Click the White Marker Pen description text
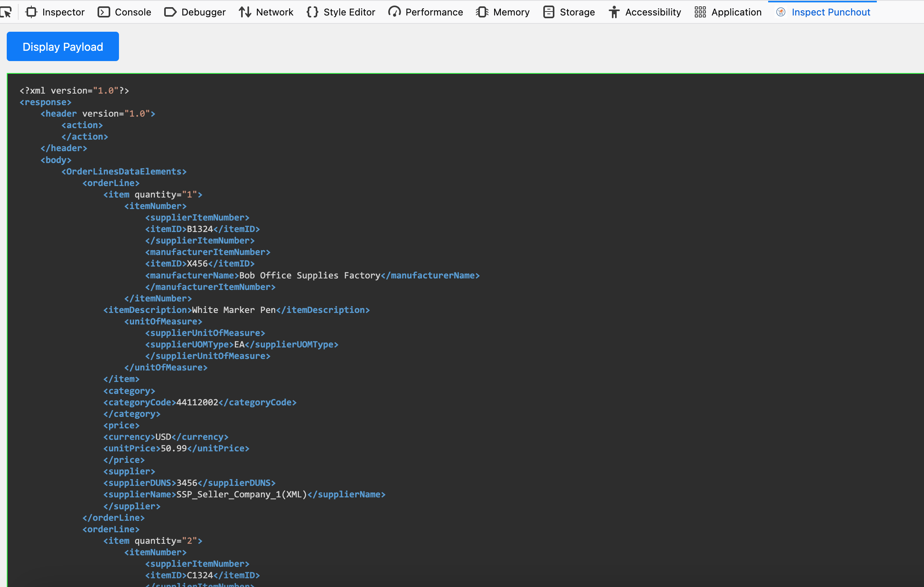Screen dimensions: 924x587 (234, 310)
